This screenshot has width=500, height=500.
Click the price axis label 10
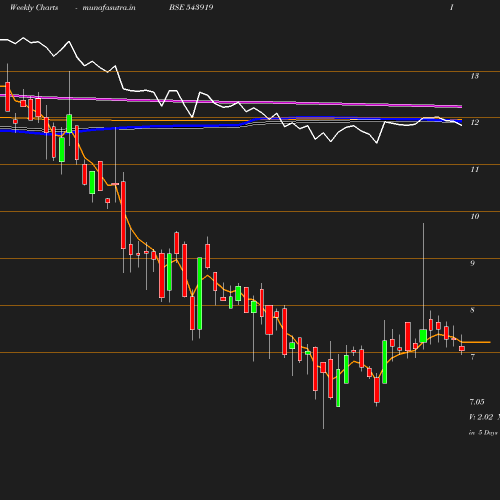click(475, 216)
